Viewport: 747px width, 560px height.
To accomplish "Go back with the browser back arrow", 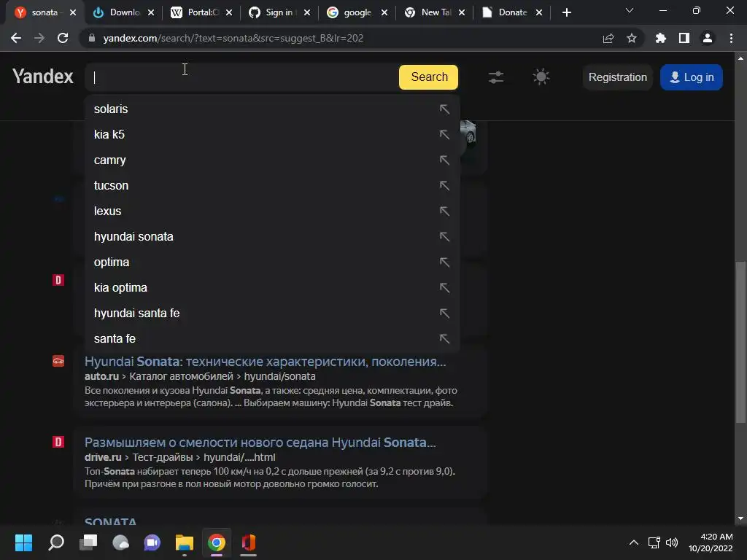I will tap(16, 38).
